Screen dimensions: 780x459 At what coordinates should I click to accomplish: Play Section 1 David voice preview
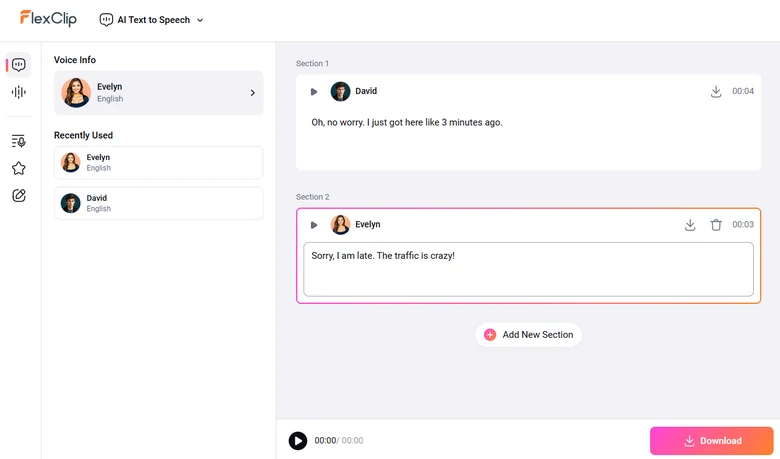coord(314,92)
